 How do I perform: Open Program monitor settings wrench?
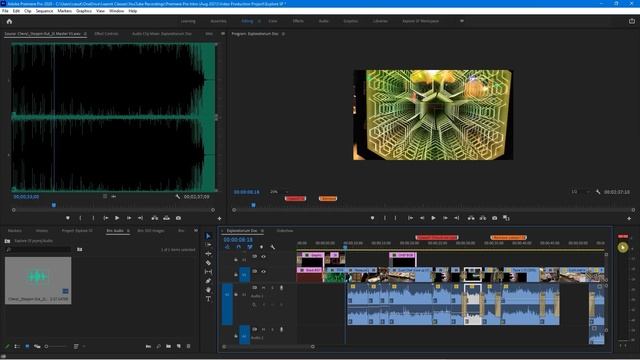(x=598, y=192)
